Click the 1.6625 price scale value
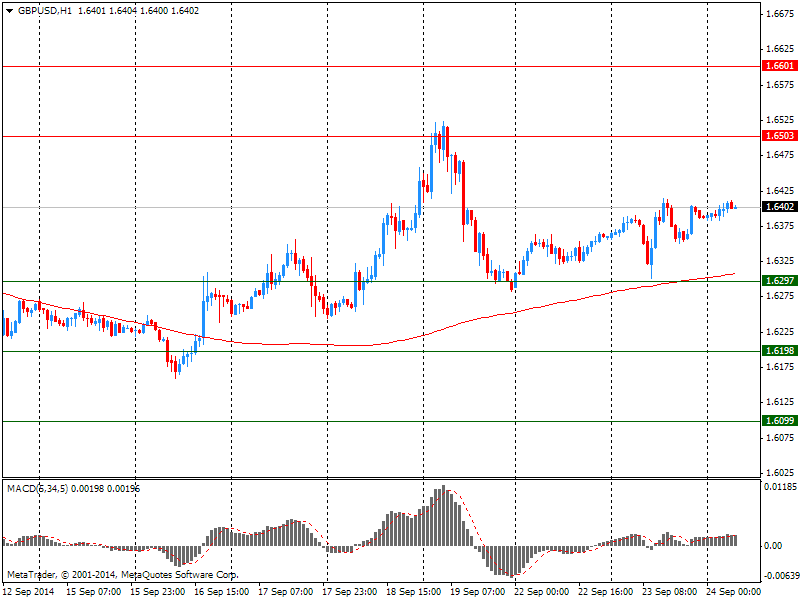The height and width of the screenshot is (600, 800). [x=780, y=49]
